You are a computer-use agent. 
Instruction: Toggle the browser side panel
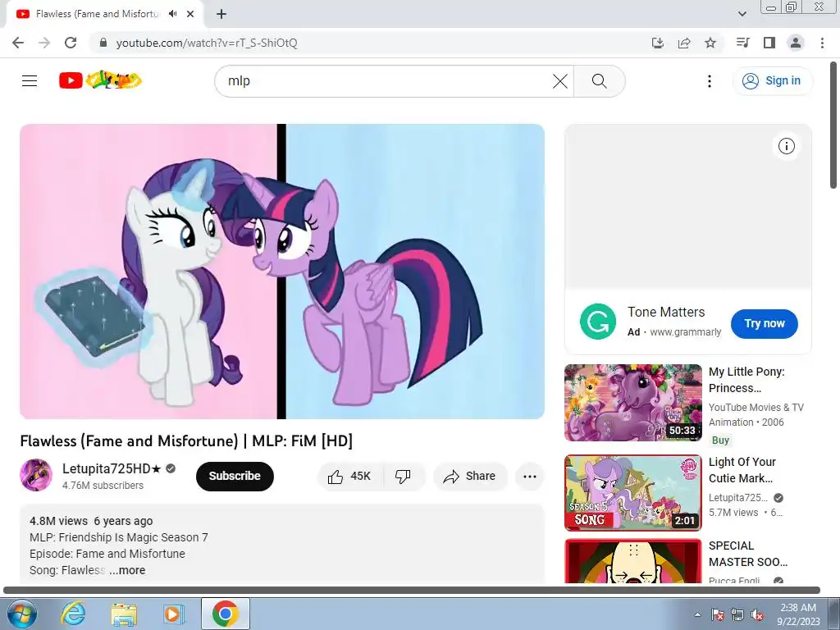(769, 43)
